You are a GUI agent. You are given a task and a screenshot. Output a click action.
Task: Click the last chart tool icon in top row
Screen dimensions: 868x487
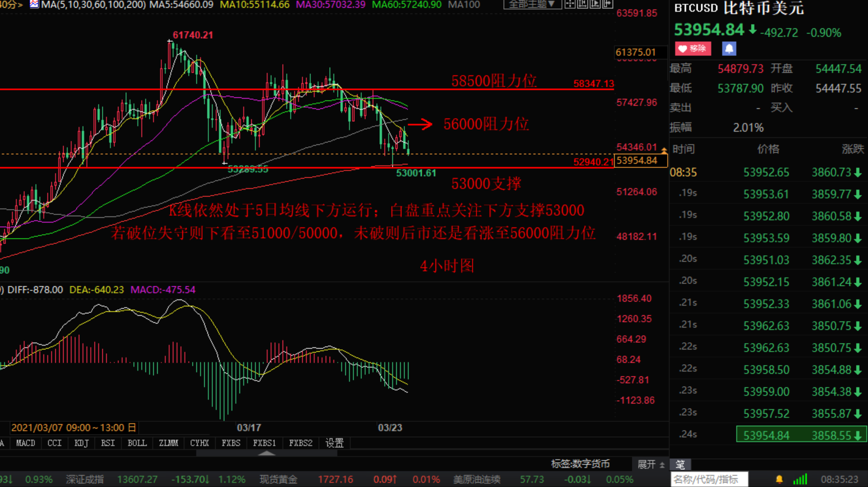(607, 4)
